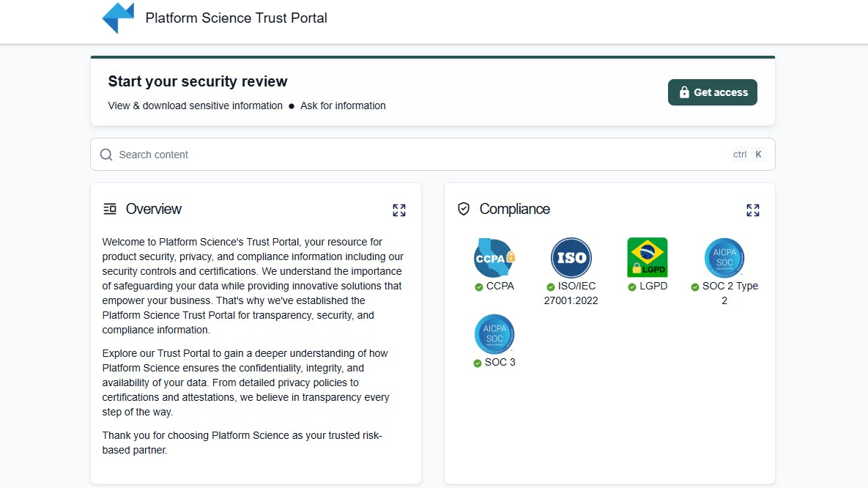Open the Platform Science Trust Portal title

[236, 18]
